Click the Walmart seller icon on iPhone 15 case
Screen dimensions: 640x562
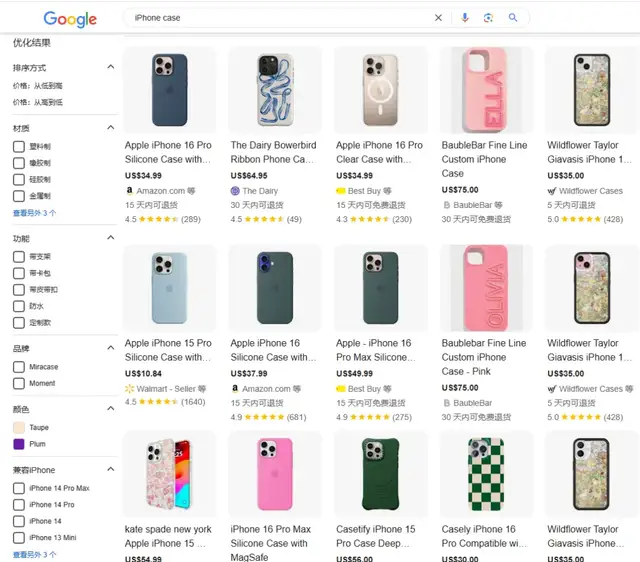[x=129, y=388]
